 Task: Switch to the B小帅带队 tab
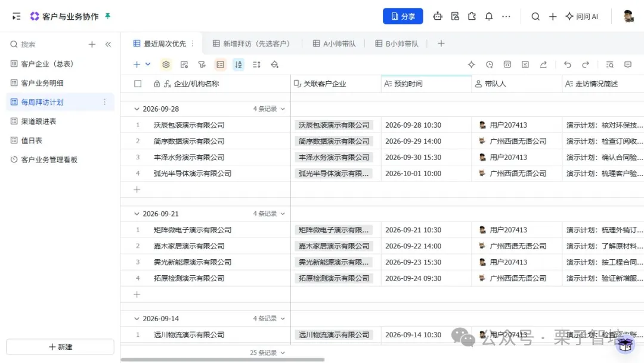coord(397,44)
